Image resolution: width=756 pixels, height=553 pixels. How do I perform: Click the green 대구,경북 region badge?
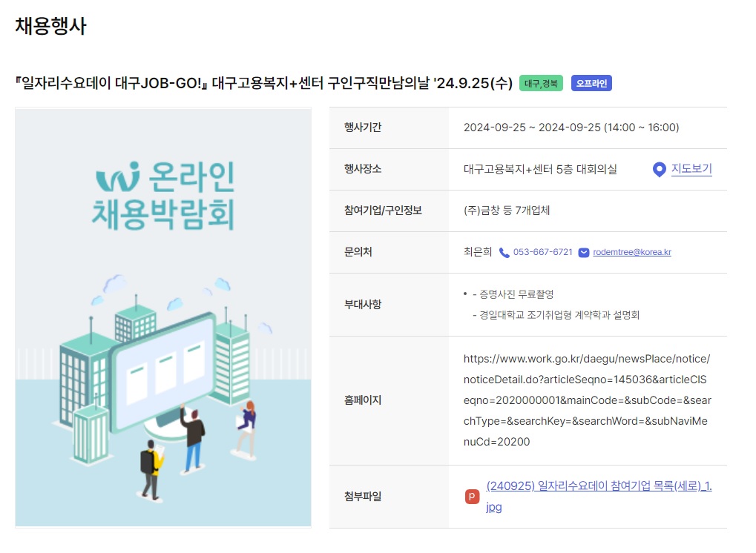(x=542, y=84)
